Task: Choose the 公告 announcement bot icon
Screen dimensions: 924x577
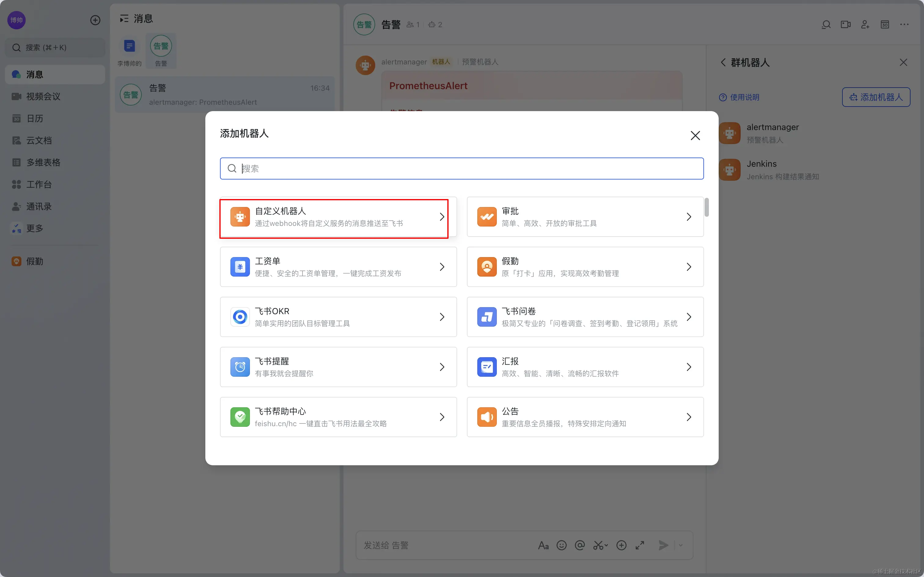Action: [x=487, y=417]
